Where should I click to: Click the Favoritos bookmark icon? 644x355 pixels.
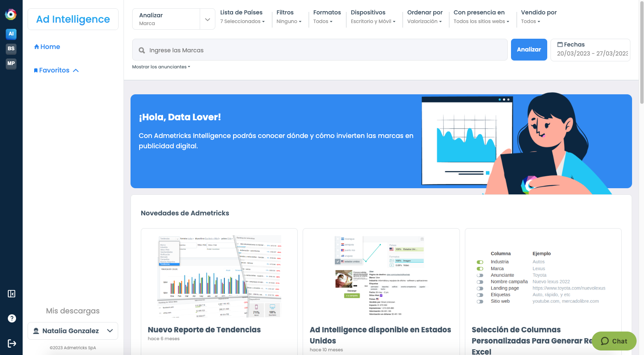36,70
